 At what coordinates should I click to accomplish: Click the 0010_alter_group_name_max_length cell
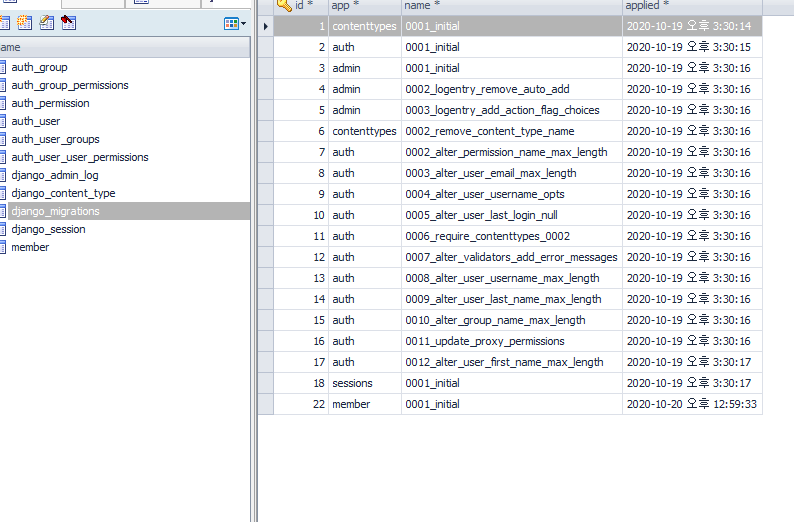(511, 320)
